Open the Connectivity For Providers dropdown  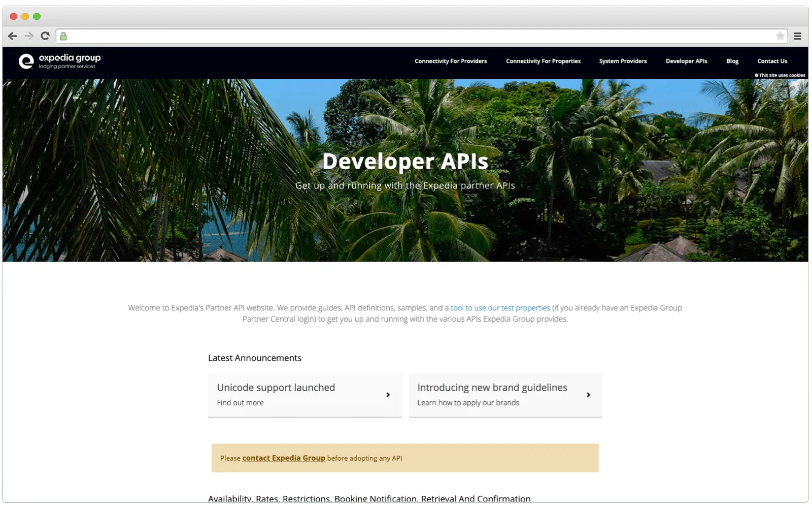pos(451,61)
